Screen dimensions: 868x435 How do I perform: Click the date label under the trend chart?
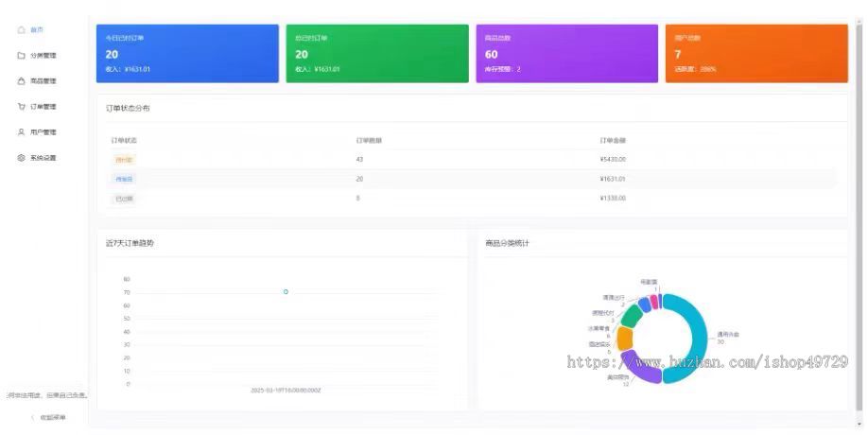[x=286, y=391]
